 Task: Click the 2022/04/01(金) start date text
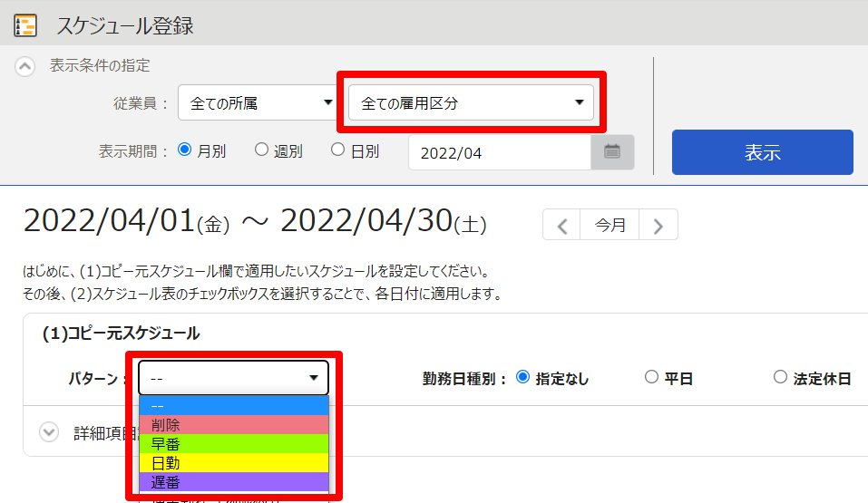[x=126, y=221]
